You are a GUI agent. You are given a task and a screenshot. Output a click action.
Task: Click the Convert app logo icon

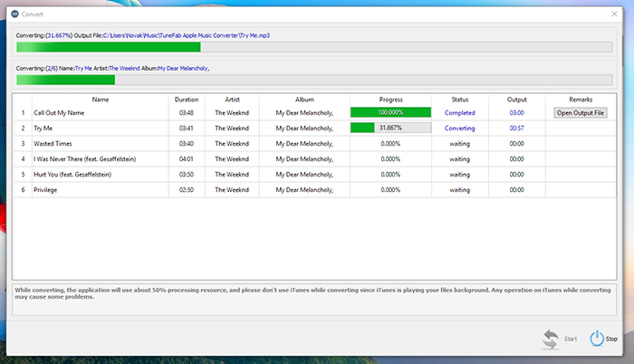[x=15, y=14]
